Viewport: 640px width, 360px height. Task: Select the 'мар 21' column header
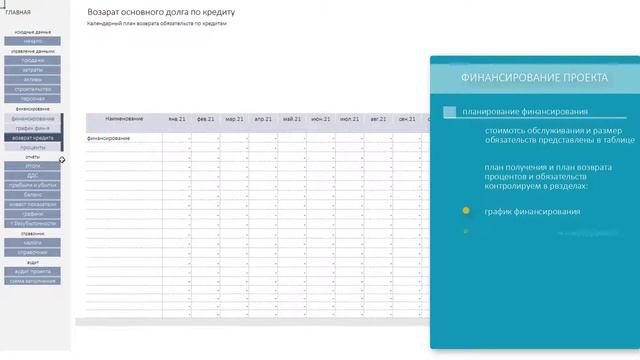(x=234, y=119)
